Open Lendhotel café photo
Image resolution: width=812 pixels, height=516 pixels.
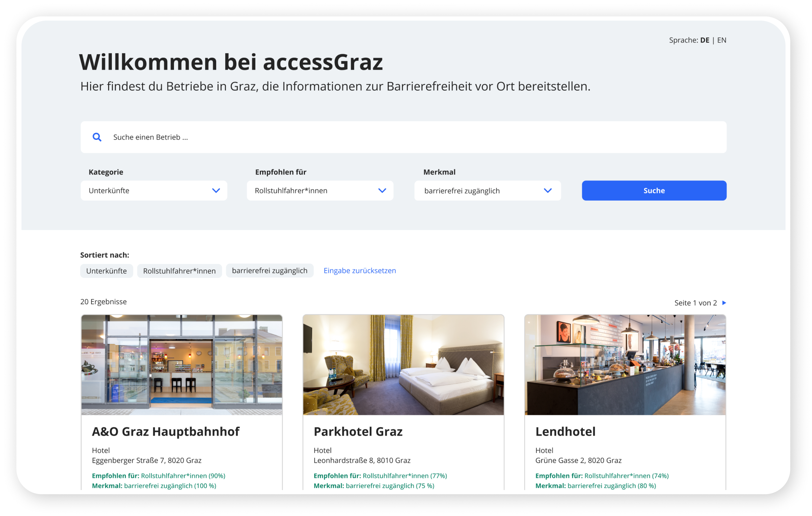pos(625,365)
